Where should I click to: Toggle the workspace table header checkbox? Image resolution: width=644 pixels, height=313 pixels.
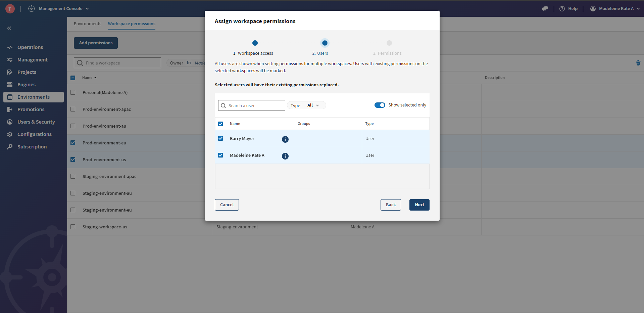(73, 78)
